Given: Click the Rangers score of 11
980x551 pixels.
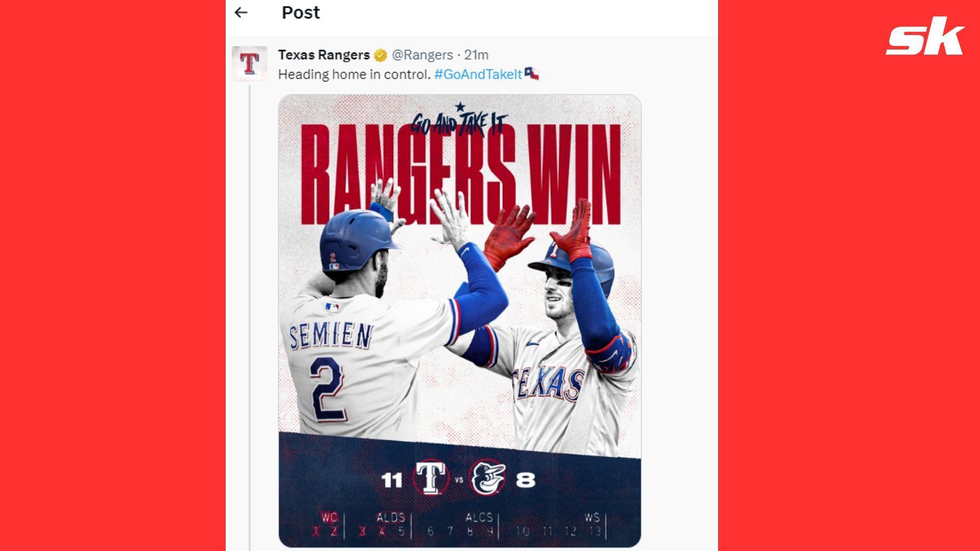Looking at the screenshot, I should point(392,481).
